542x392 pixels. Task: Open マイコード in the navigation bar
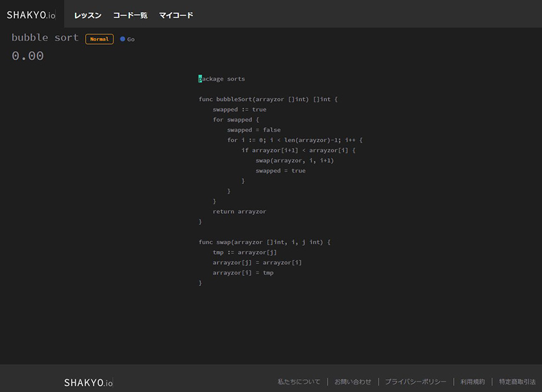point(176,15)
